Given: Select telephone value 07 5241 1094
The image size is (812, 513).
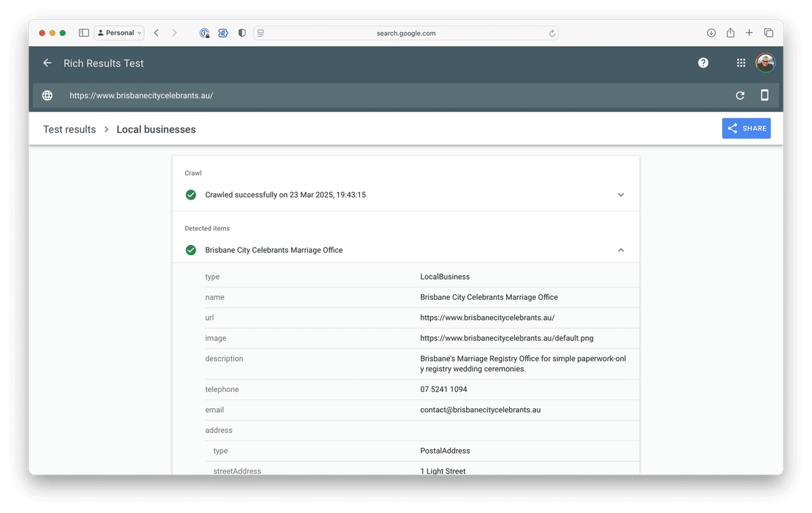Looking at the screenshot, I should pyautogui.click(x=443, y=390).
